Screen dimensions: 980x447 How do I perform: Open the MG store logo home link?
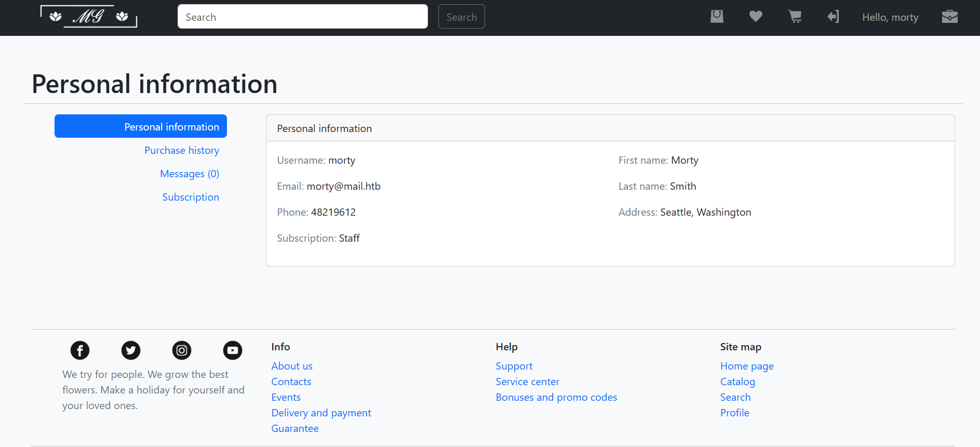point(89,17)
